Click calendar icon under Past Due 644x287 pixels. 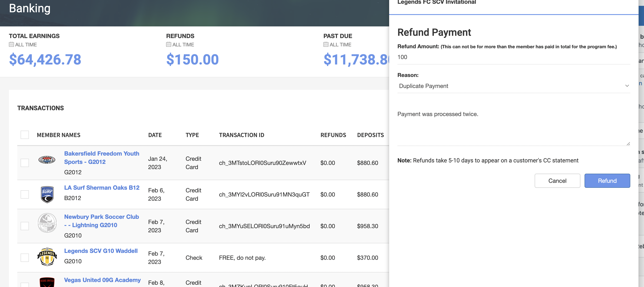(326, 45)
